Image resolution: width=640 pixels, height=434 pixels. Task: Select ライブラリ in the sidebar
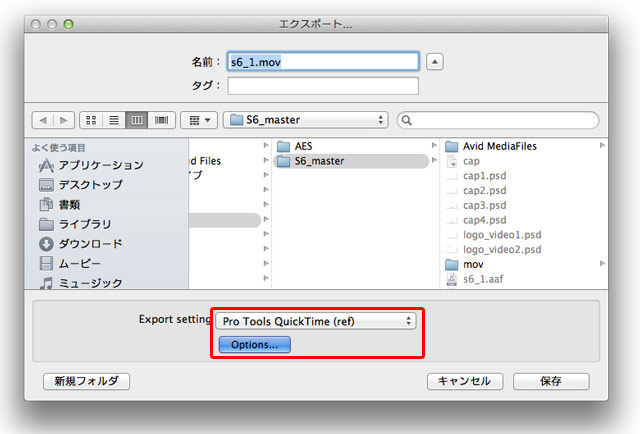pyautogui.click(x=75, y=224)
